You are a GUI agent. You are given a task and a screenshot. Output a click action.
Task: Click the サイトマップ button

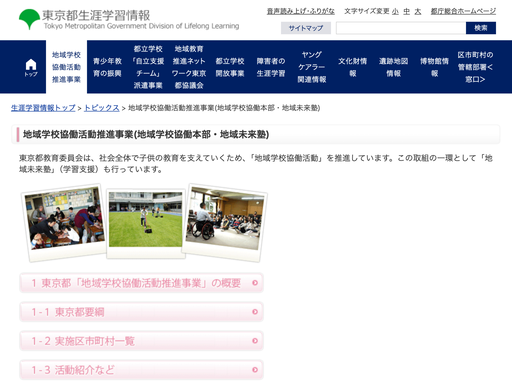306,28
